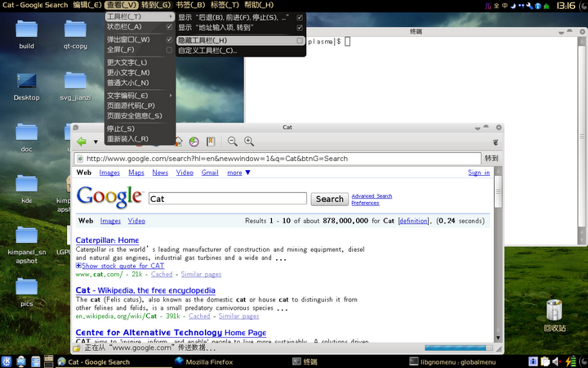588x368 pixels.
Task: Toggle the 全屏(_F) fullscreen checkbox
Action: [x=169, y=50]
